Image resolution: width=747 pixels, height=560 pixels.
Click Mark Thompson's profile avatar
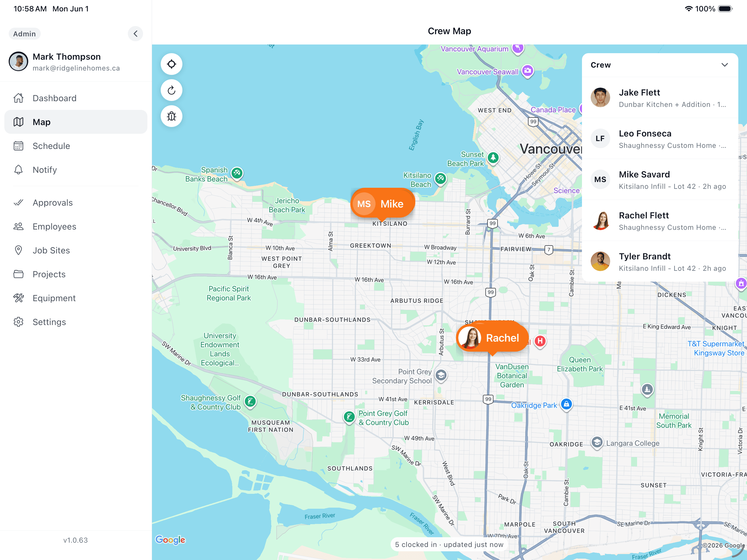click(x=18, y=61)
